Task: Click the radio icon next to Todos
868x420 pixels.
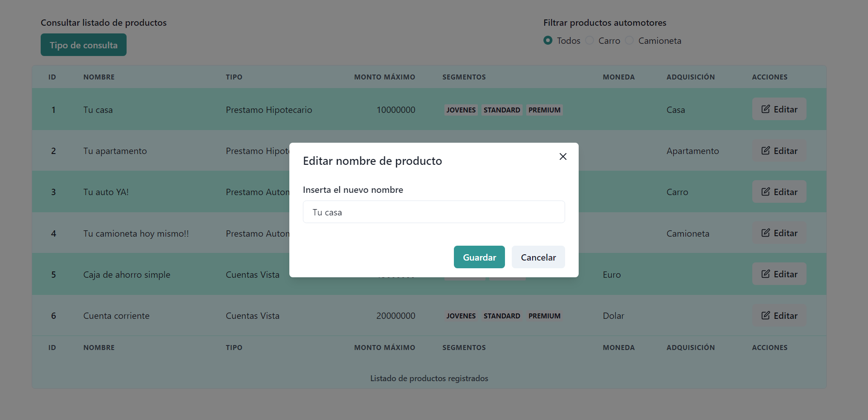Action: point(548,40)
